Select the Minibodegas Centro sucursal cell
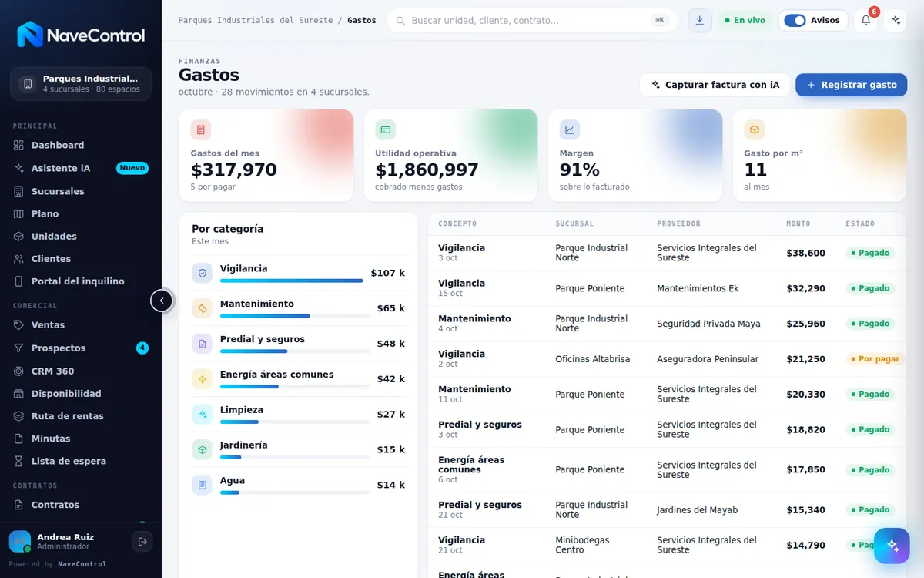The width and height of the screenshot is (924, 578). (x=582, y=545)
